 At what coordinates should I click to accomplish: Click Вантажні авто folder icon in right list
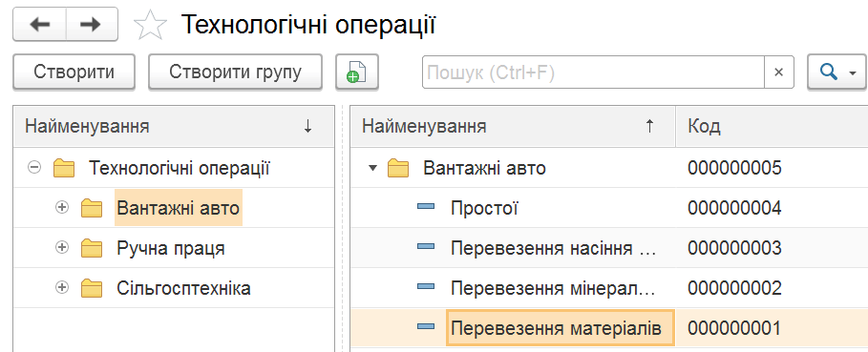pyautogui.click(x=398, y=168)
